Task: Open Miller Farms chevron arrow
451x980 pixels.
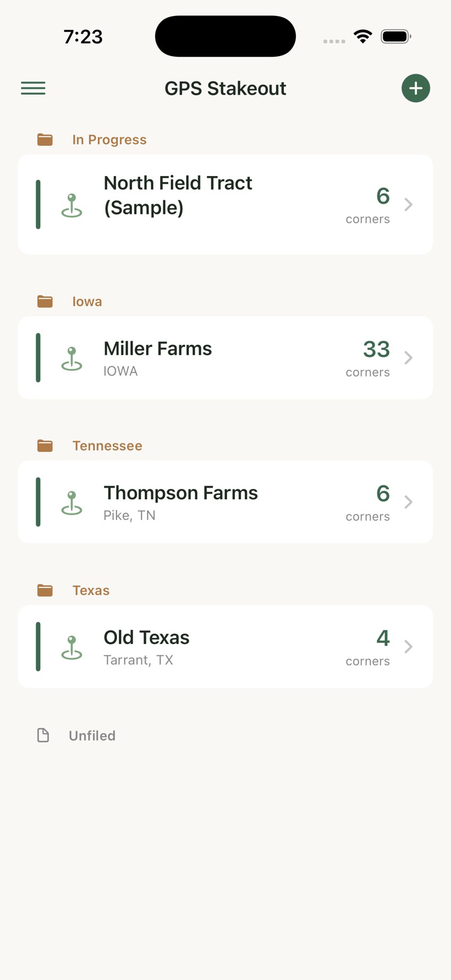Action: pos(408,357)
